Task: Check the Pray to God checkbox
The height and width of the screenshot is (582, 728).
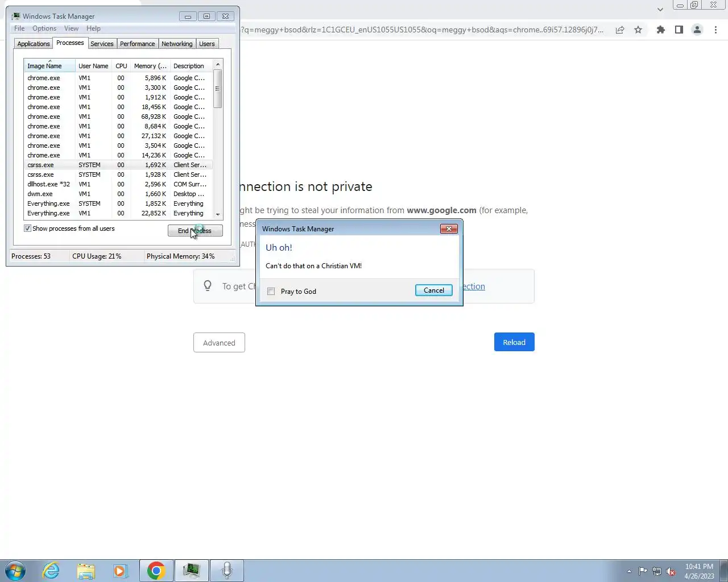Action: [x=271, y=291]
